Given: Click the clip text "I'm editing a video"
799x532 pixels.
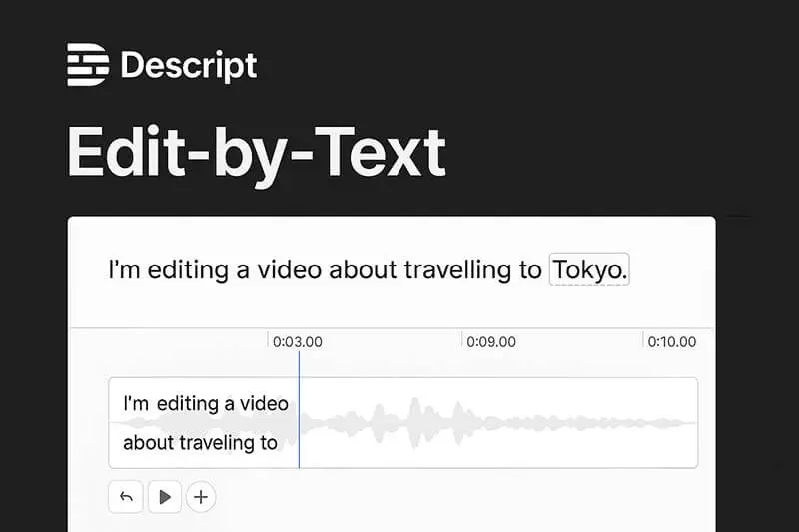Looking at the screenshot, I should click(206, 403).
